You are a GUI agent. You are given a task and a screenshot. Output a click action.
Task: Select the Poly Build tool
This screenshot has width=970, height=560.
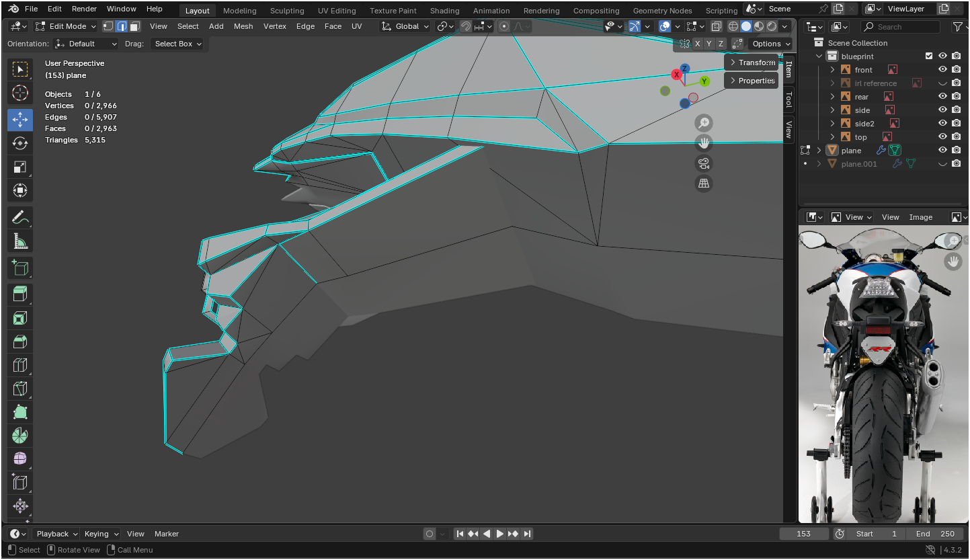(20, 412)
